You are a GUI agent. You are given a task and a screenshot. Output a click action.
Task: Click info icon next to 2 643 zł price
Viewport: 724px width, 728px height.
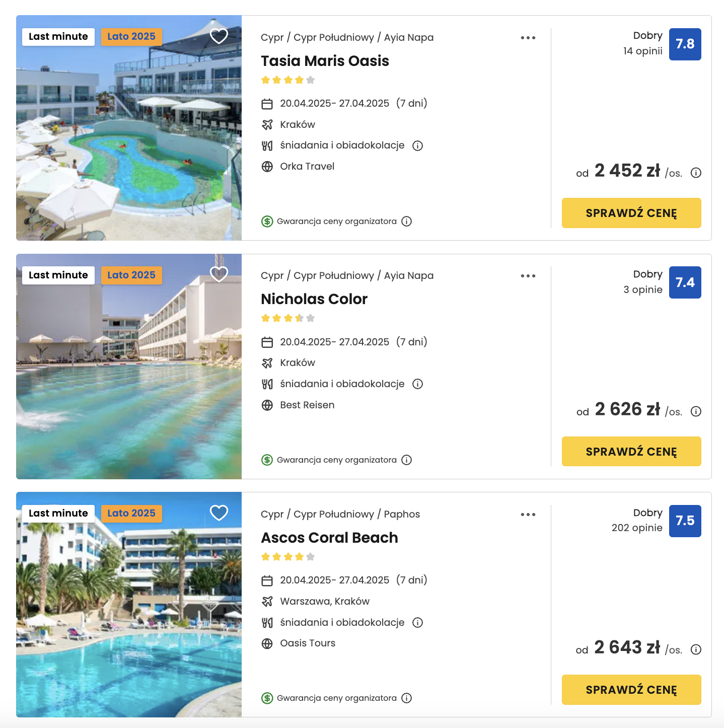pyautogui.click(x=696, y=649)
